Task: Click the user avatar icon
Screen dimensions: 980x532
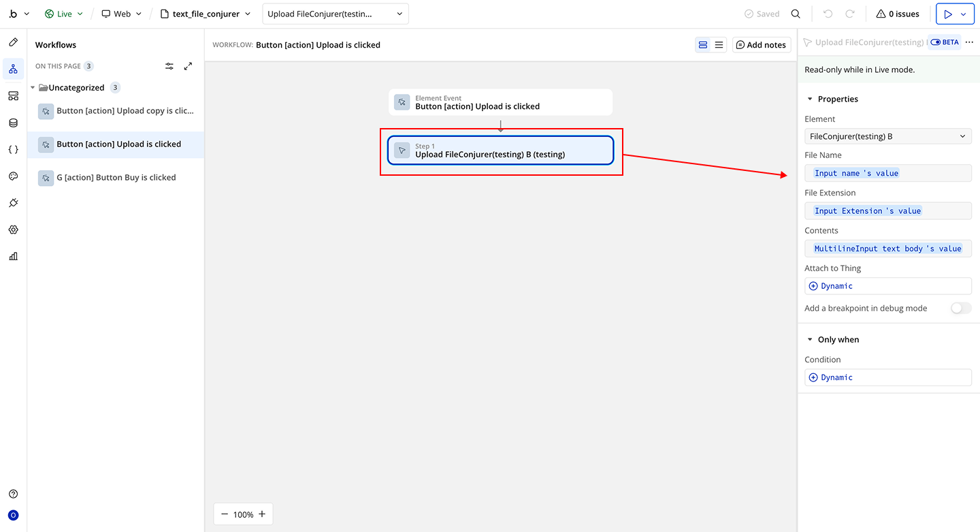Action: point(13,515)
